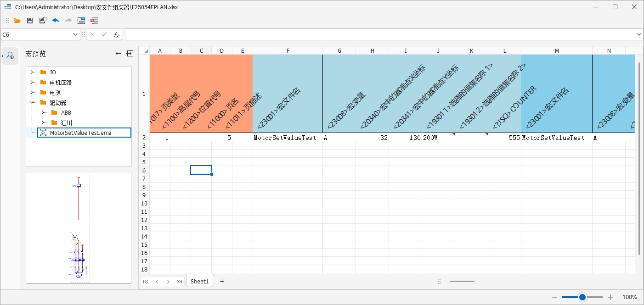The width and height of the screenshot is (644, 305).
Task: Click the Save As toolbar icon
Action: [x=43, y=21]
